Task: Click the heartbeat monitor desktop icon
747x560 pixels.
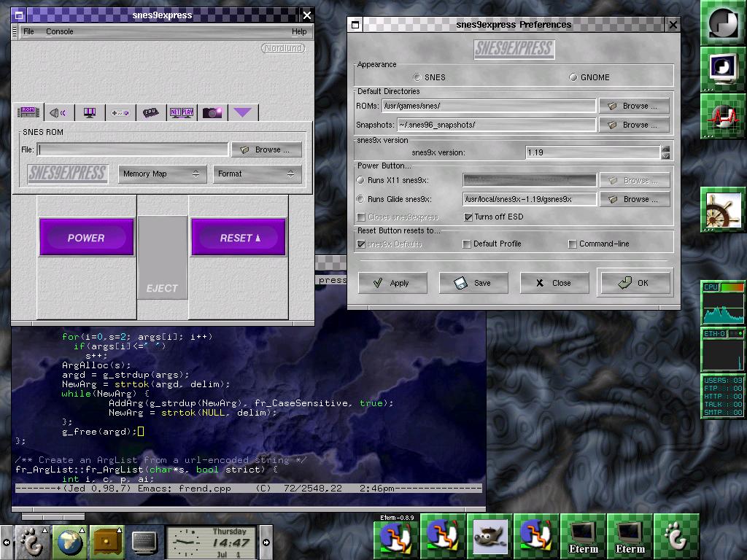Action: pos(723,116)
